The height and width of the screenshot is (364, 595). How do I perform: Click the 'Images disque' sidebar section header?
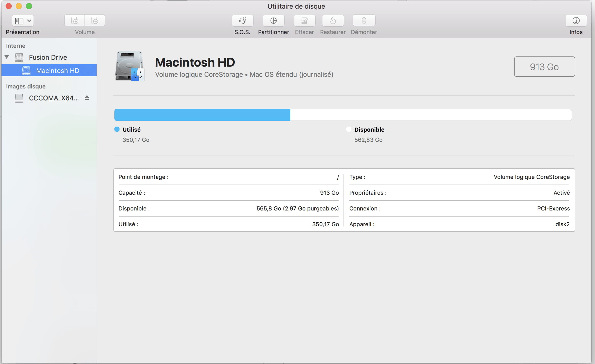(26, 86)
